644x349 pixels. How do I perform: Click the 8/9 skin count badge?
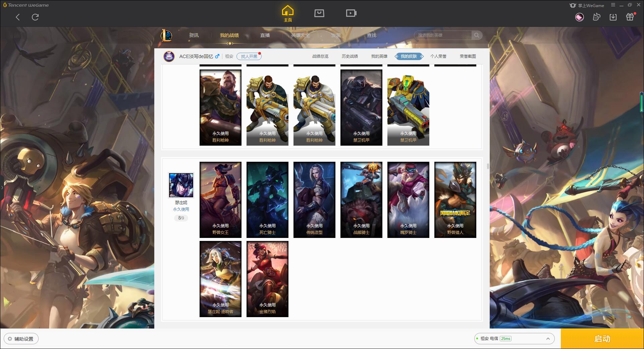(x=181, y=218)
